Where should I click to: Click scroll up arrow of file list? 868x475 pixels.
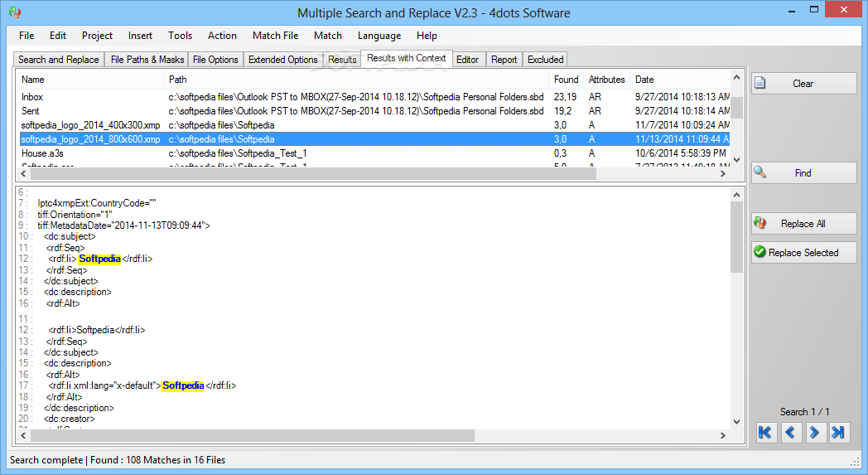pyautogui.click(x=737, y=78)
